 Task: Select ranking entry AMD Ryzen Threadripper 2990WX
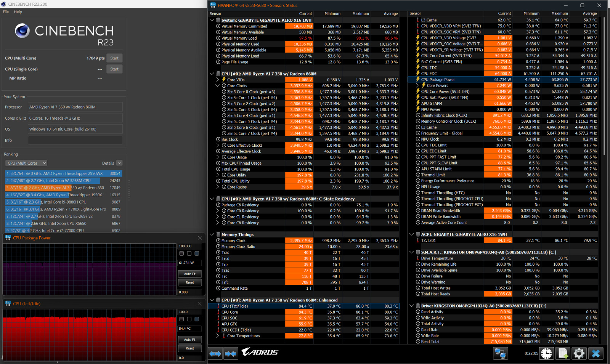pyautogui.click(x=64, y=173)
